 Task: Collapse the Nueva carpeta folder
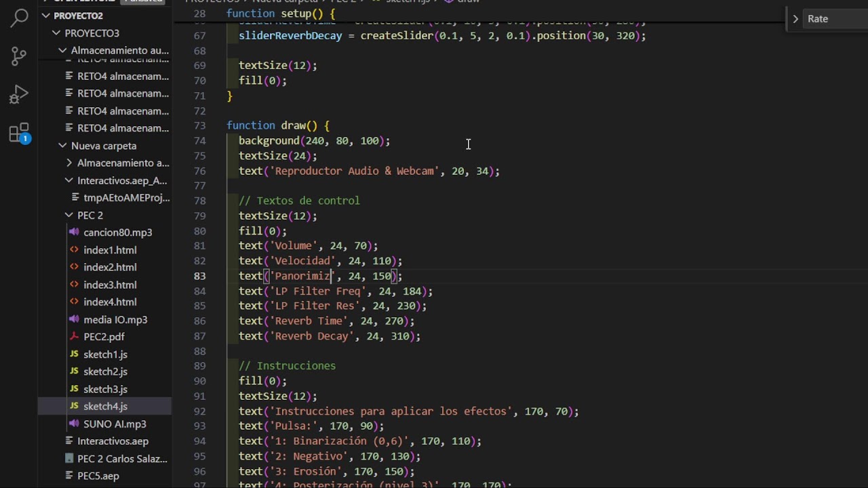pyautogui.click(x=62, y=146)
